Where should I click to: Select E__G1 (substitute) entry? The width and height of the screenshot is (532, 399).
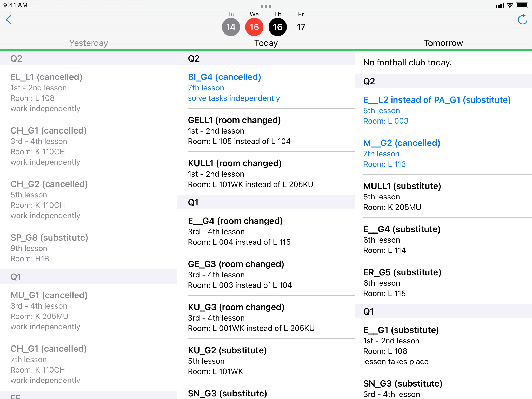pos(443,345)
